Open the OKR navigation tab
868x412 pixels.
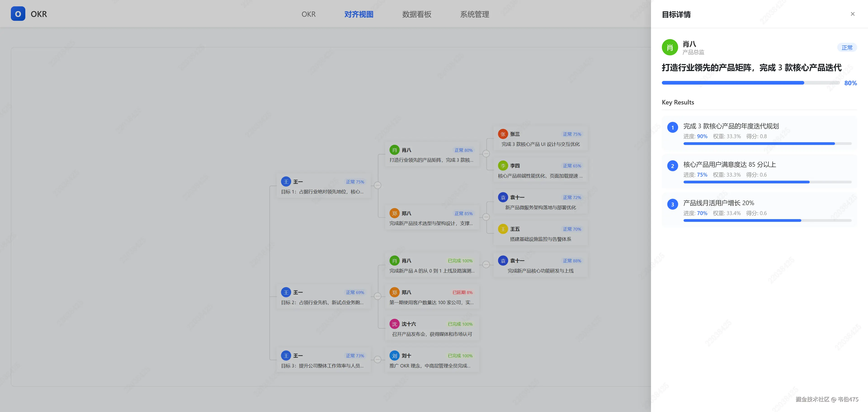pos(308,14)
